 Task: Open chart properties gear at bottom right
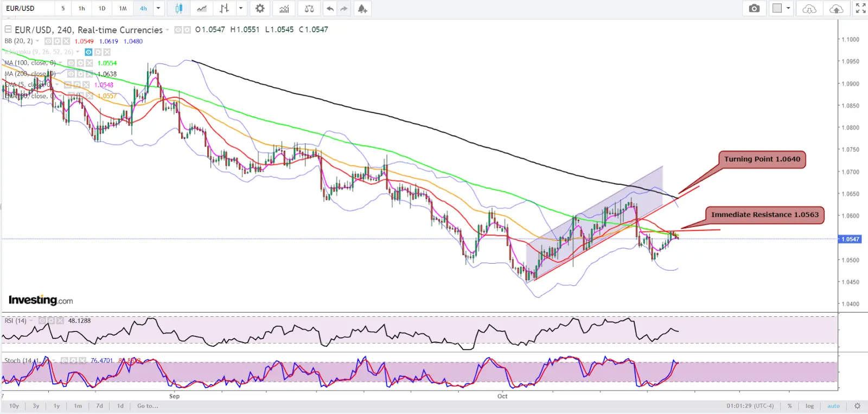[858, 406]
